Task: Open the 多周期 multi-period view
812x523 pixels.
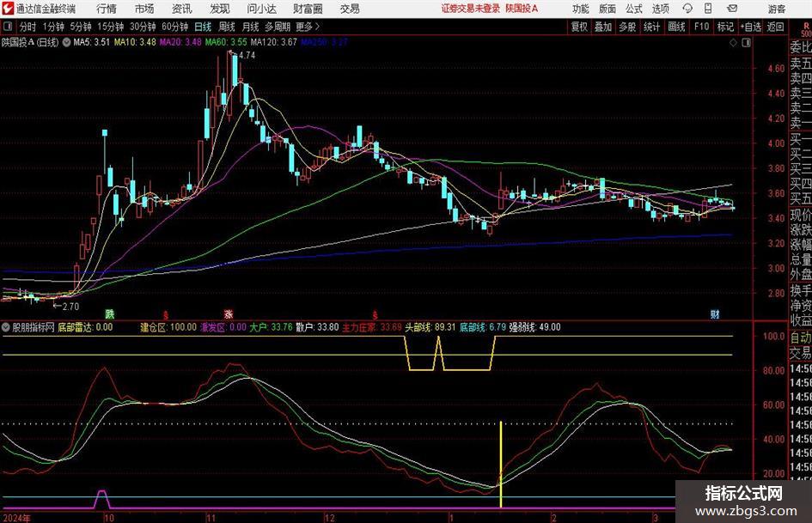Action: tap(278, 27)
